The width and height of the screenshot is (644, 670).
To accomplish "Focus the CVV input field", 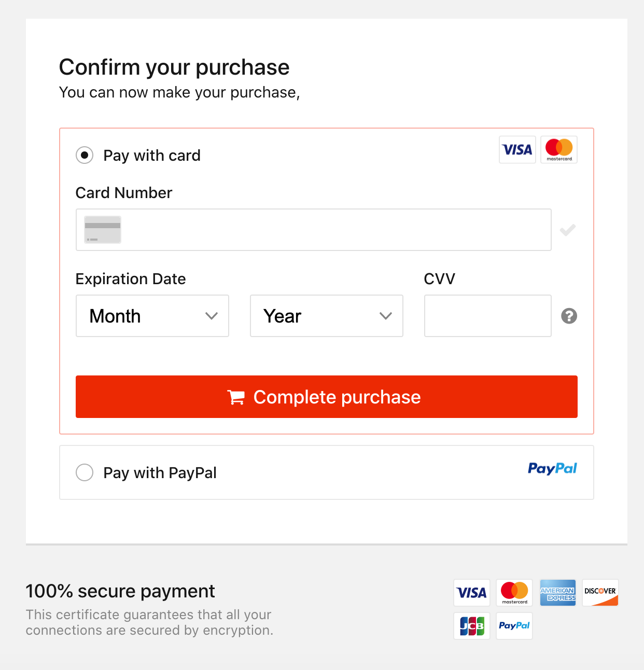I will (488, 316).
